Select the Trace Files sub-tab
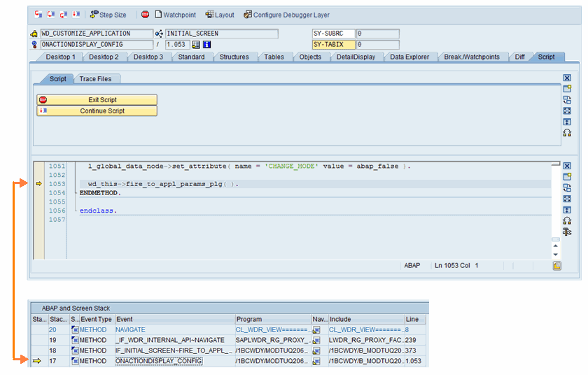 [x=97, y=79]
